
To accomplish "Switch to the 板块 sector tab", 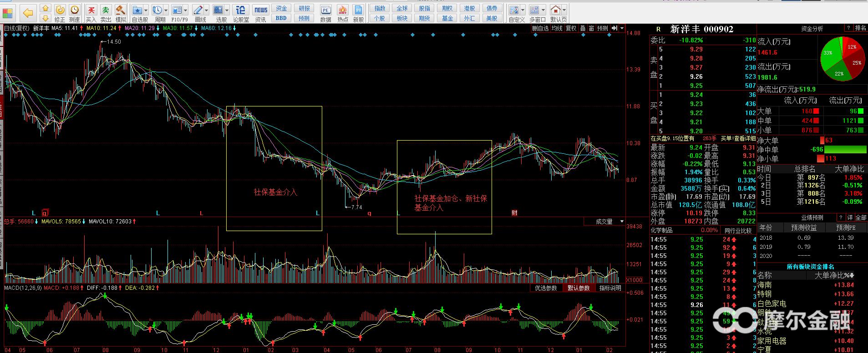I will click(402, 18).
